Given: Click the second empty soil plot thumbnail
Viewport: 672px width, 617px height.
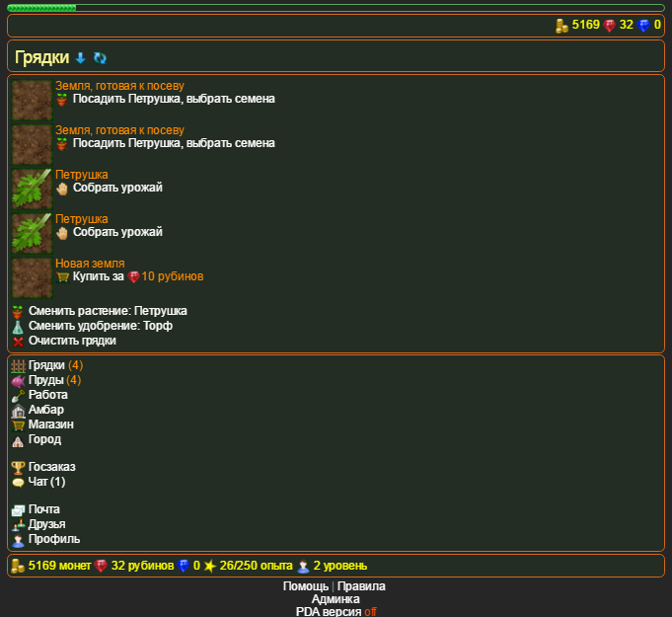Looking at the screenshot, I should point(32,144).
